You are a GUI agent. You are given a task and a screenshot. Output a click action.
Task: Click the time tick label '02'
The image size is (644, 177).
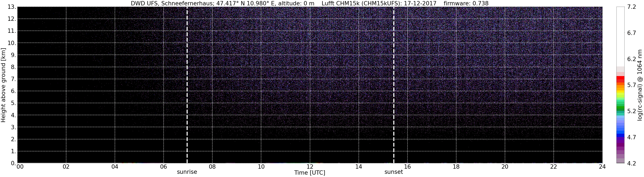pos(66,167)
